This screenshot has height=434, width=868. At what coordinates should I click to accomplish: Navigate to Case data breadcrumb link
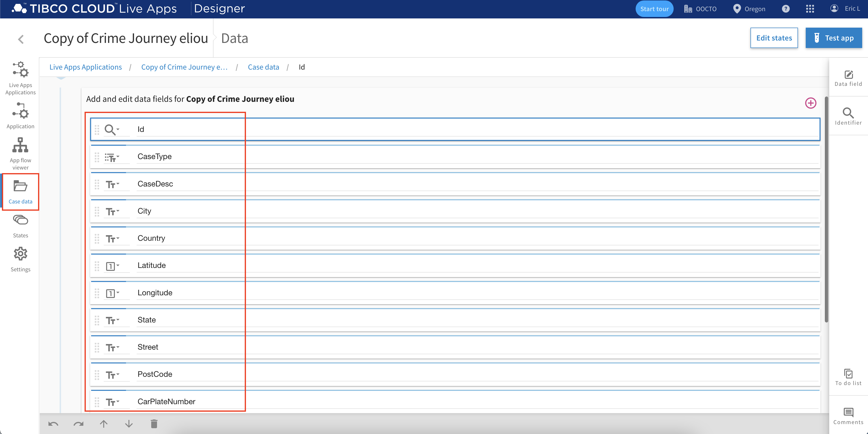263,67
